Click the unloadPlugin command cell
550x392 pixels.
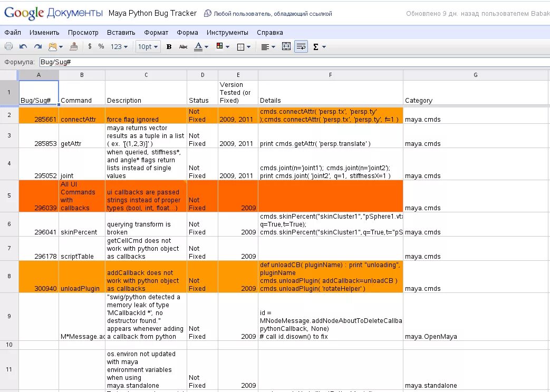[x=82, y=276]
